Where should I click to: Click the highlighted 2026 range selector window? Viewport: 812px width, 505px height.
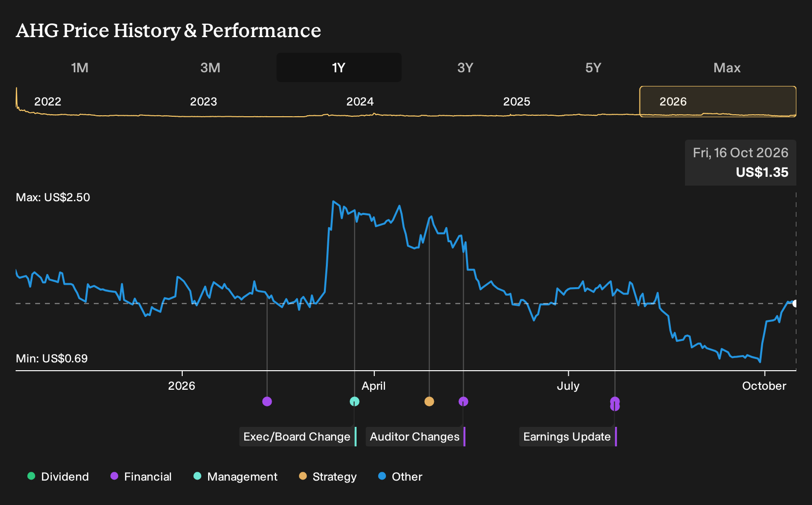(x=718, y=102)
